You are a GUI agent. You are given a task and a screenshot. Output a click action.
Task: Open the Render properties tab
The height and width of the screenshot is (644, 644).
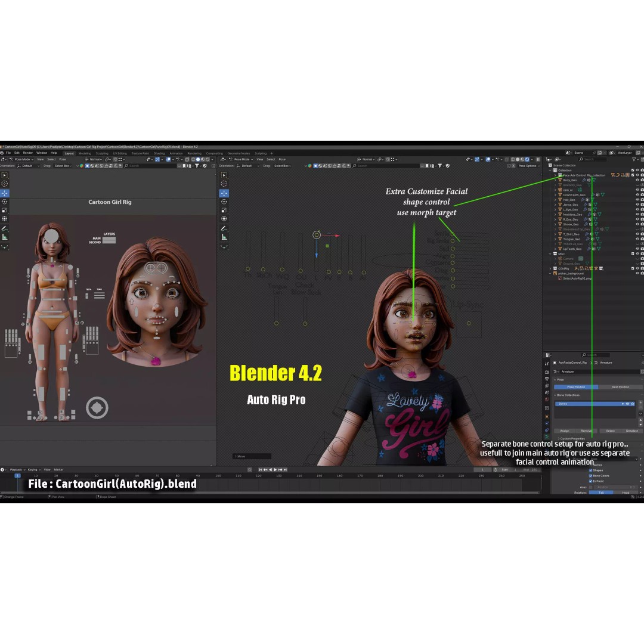(547, 372)
